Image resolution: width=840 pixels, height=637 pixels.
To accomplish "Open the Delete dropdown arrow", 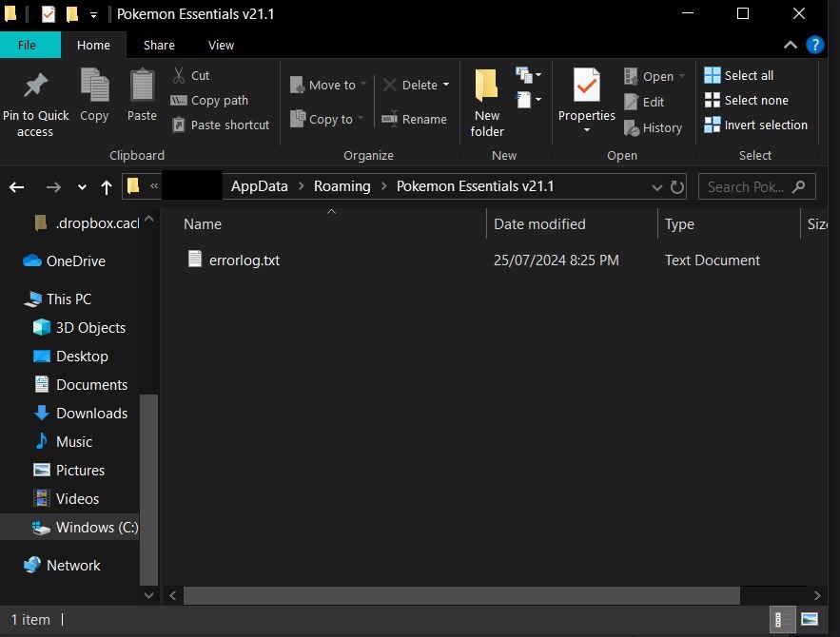I will point(446,85).
